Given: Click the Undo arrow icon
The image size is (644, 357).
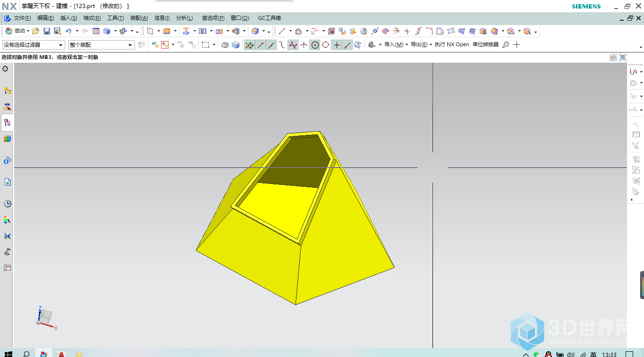Looking at the screenshot, I should coord(68,31).
